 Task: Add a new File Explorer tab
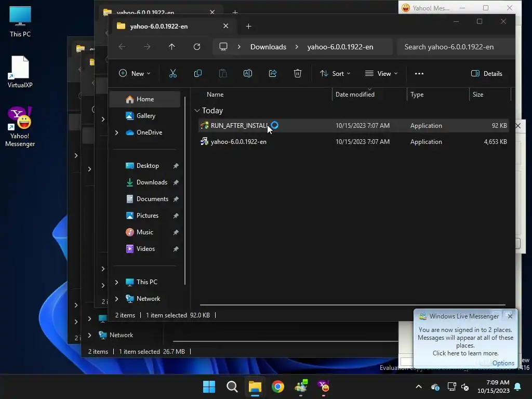(x=248, y=26)
